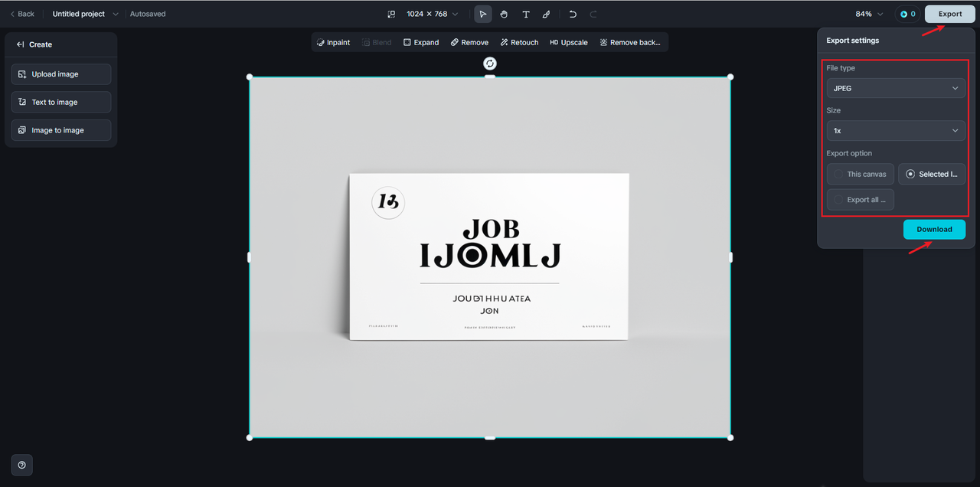The width and height of the screenshot is (980, 487).
Task: Click the canvas resize icon beside 1024 × 768
Action: pos(391,14)
